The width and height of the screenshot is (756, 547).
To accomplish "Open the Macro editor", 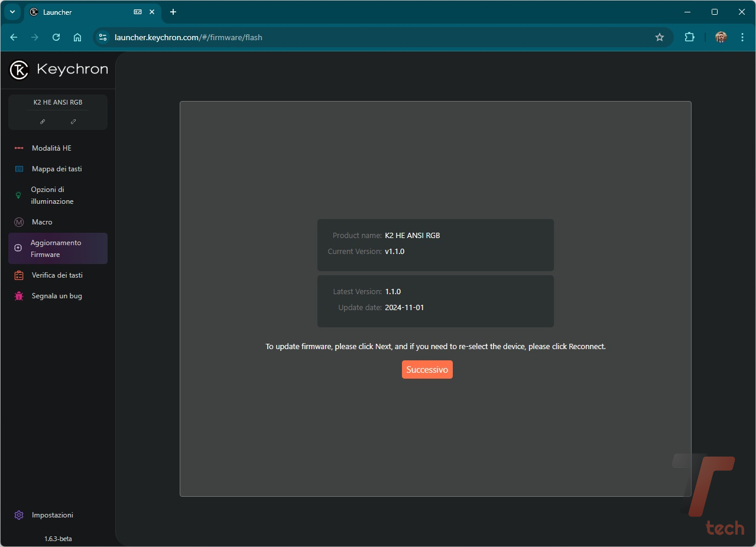I will [x=42, y=222].
